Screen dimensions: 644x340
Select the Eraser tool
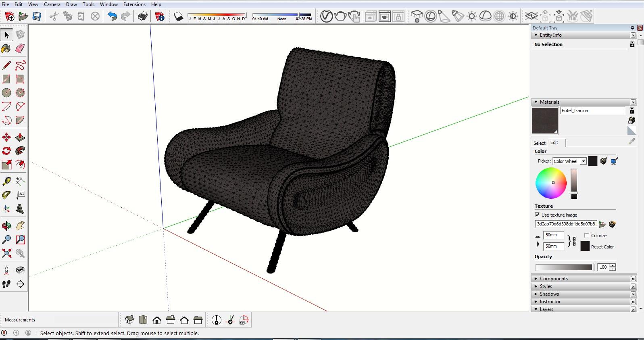(20, 49)
